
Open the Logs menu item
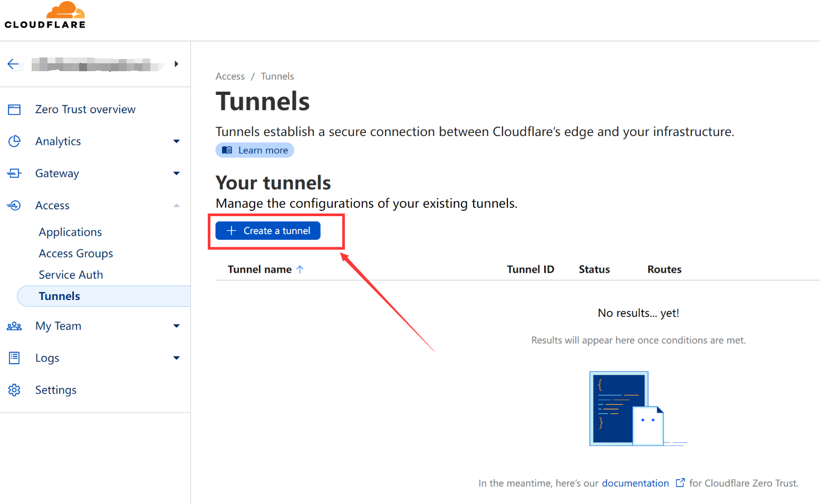coord(47,358)
